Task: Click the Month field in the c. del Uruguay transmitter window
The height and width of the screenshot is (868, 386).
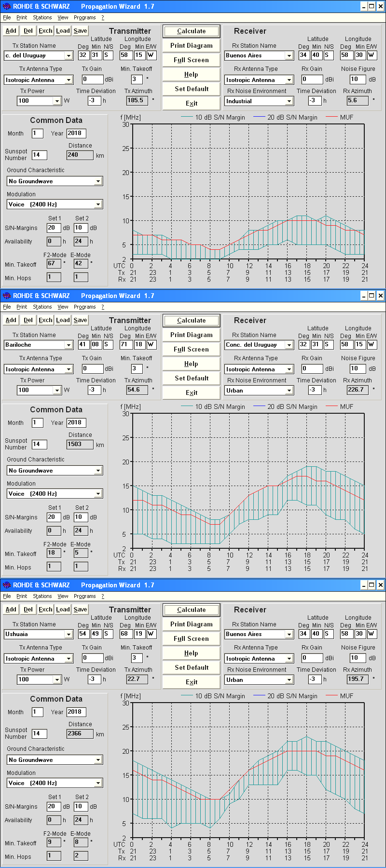Action: click(38, 134)
